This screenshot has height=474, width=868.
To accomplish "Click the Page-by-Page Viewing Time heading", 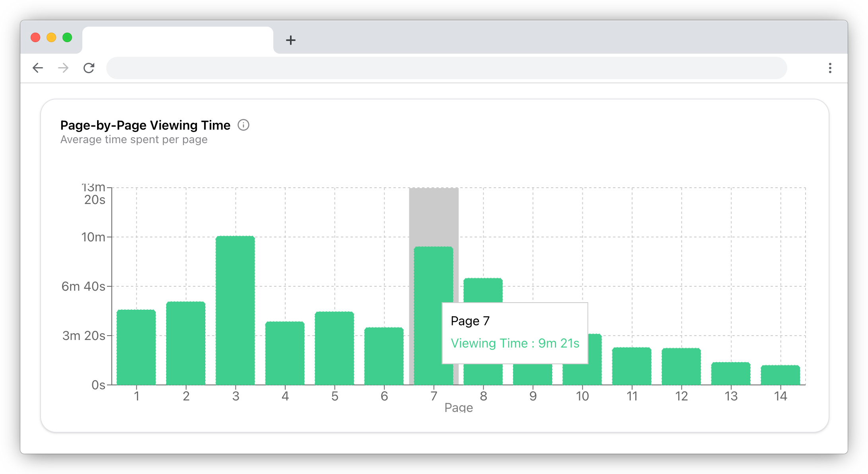I will pyautogui.click(x=145, y=125).
